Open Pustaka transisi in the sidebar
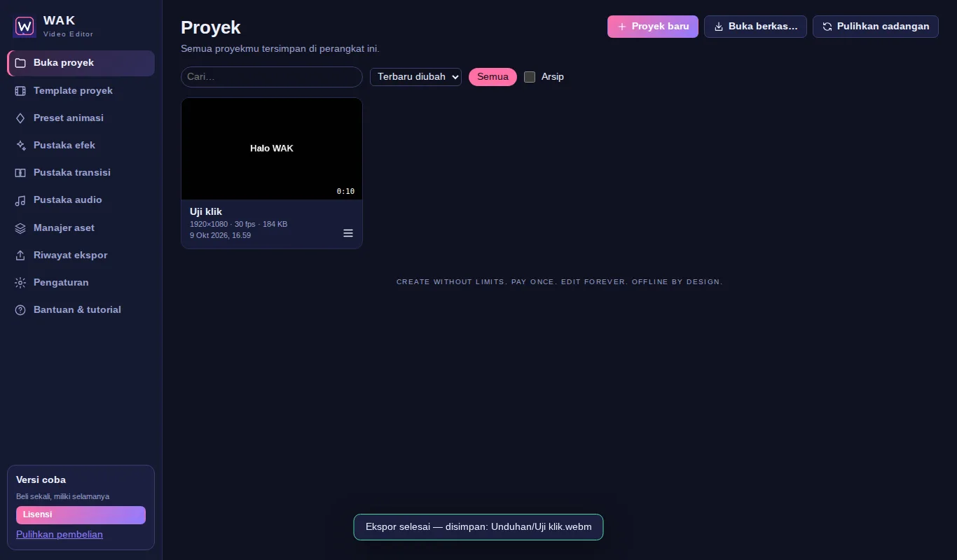957x560 pixels. pyautogui.click(x=81, y=173)
